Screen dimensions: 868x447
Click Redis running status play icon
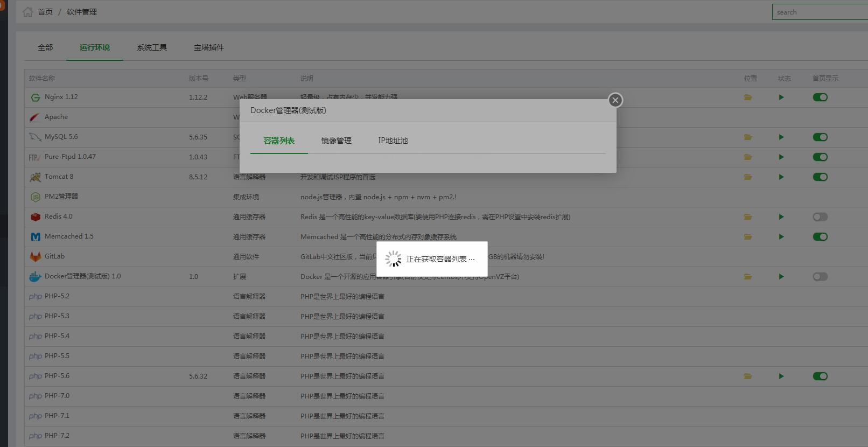click(x=781, y=217)
